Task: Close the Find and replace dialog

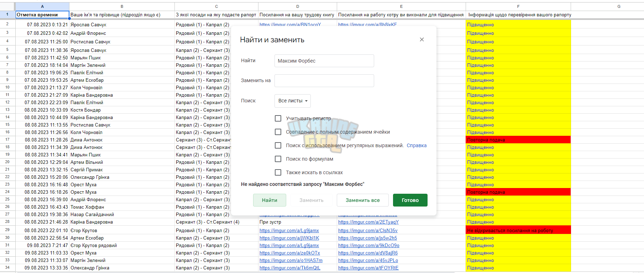Action: pyautogui.click(x=422, y=39)
